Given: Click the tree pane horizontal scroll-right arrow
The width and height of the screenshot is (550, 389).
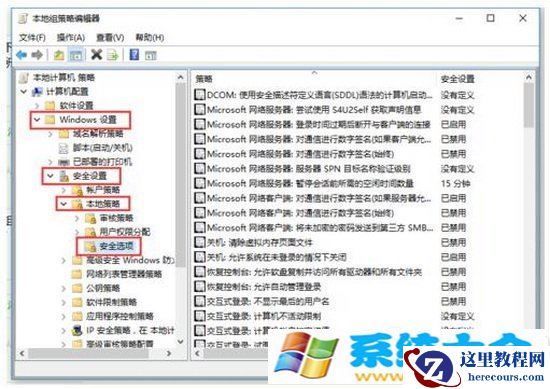Looking at the screenshot, I should [169, 353].
